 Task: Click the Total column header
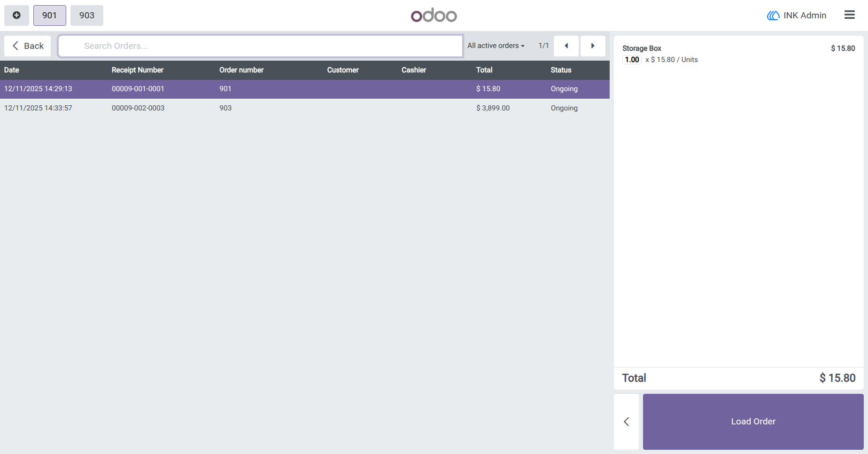(x=484, y=70)
